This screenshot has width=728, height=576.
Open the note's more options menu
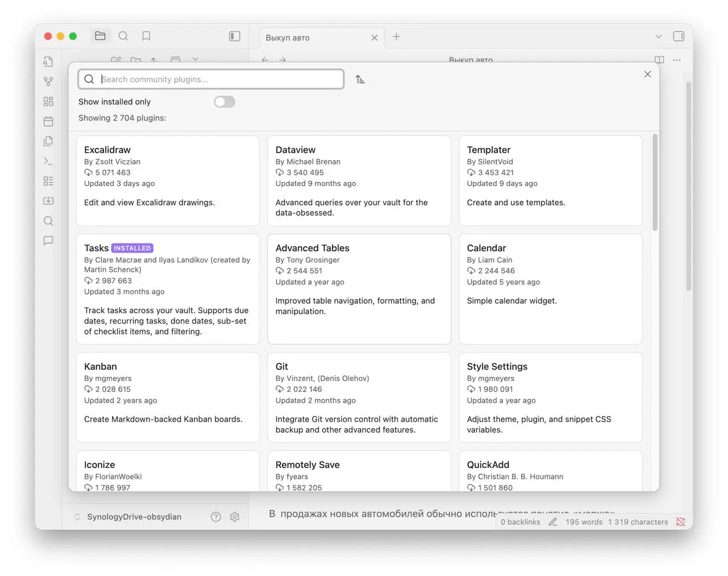(677, 59)
